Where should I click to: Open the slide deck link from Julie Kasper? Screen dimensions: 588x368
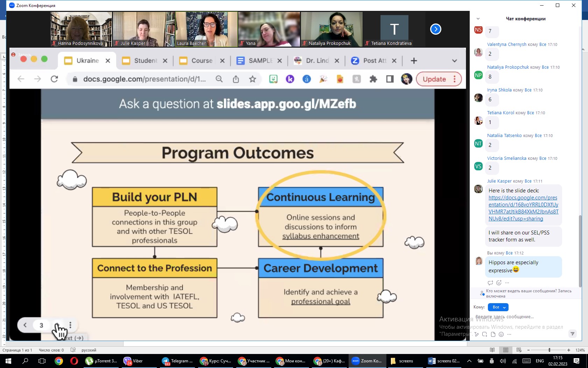coord(523,208)
